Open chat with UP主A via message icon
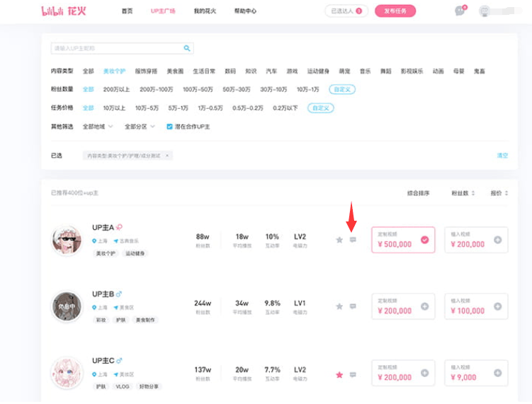This screenshot has height=404, width=532. 353,240
